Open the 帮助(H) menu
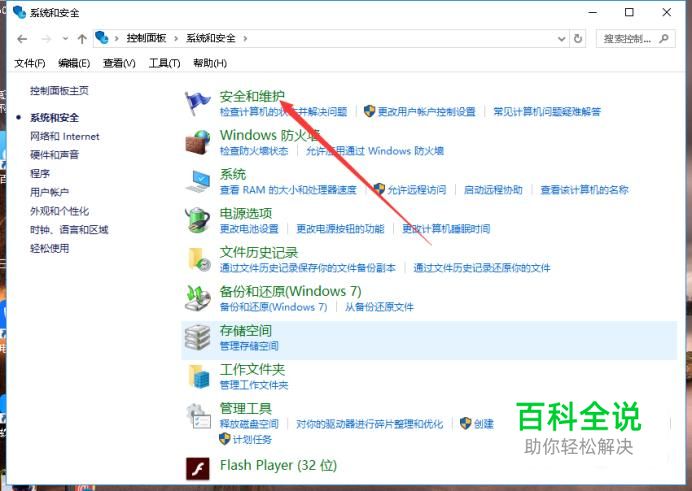This screenshot has width=692, height=491. click(210, 63)
